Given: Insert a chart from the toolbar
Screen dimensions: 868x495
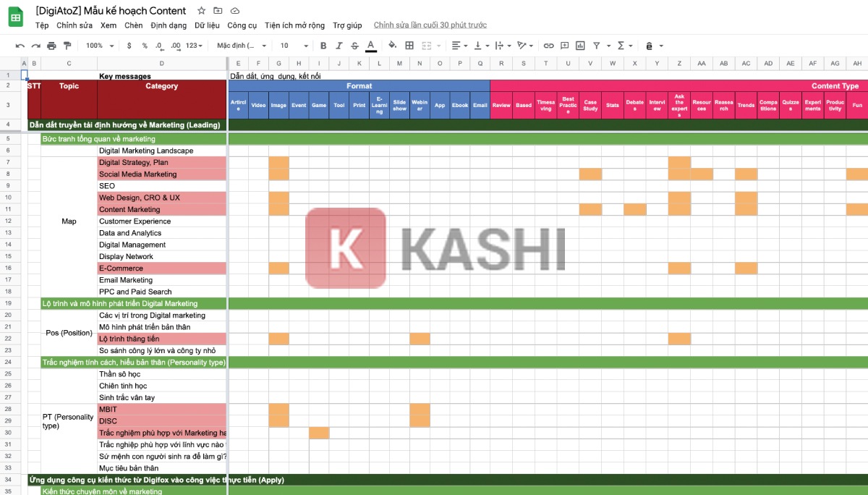Looking at the screenshot, I should point(580,46).
